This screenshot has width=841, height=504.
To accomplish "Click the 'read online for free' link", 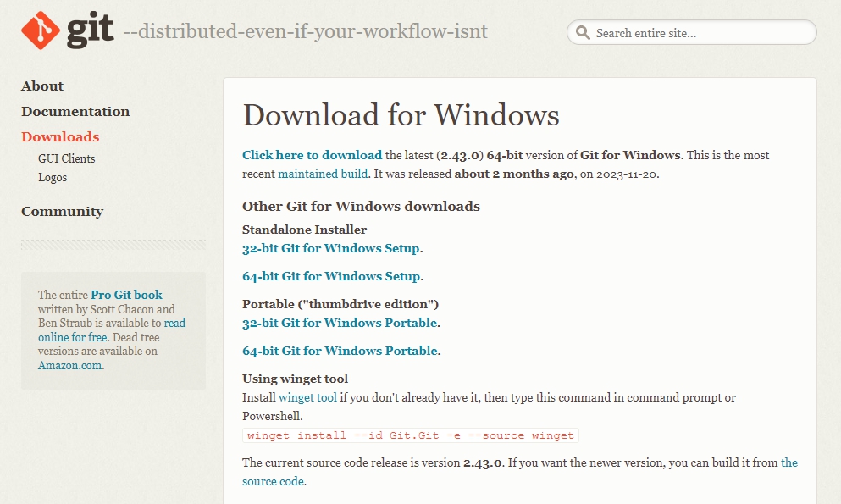I will (112, 330).
